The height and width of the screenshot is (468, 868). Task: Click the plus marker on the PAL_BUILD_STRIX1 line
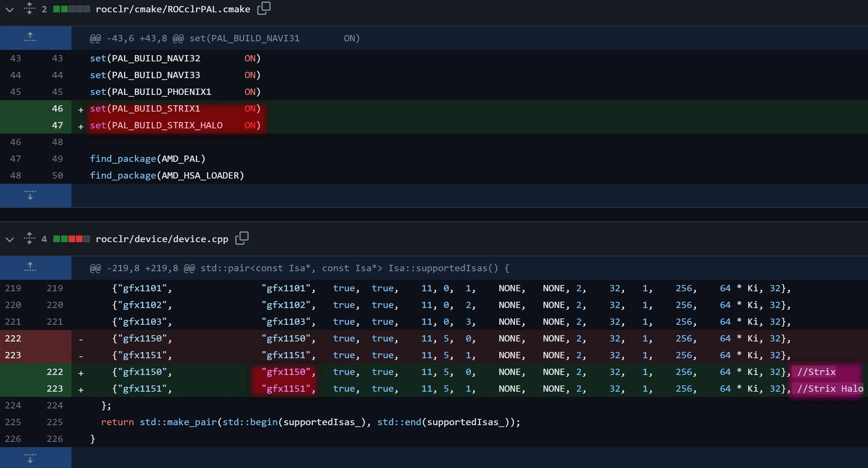coord(81,109)
